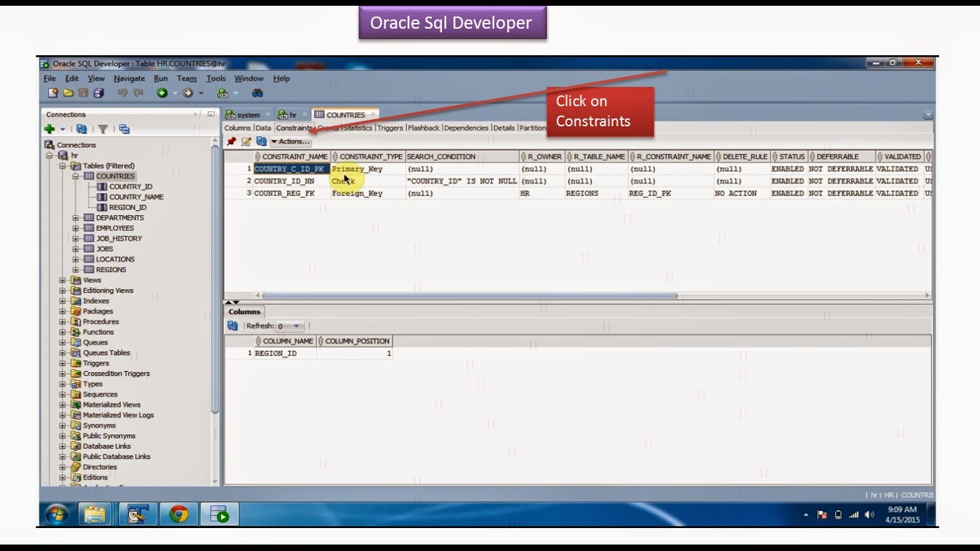Open the Back button history dropdown arrow

point(176,93)
